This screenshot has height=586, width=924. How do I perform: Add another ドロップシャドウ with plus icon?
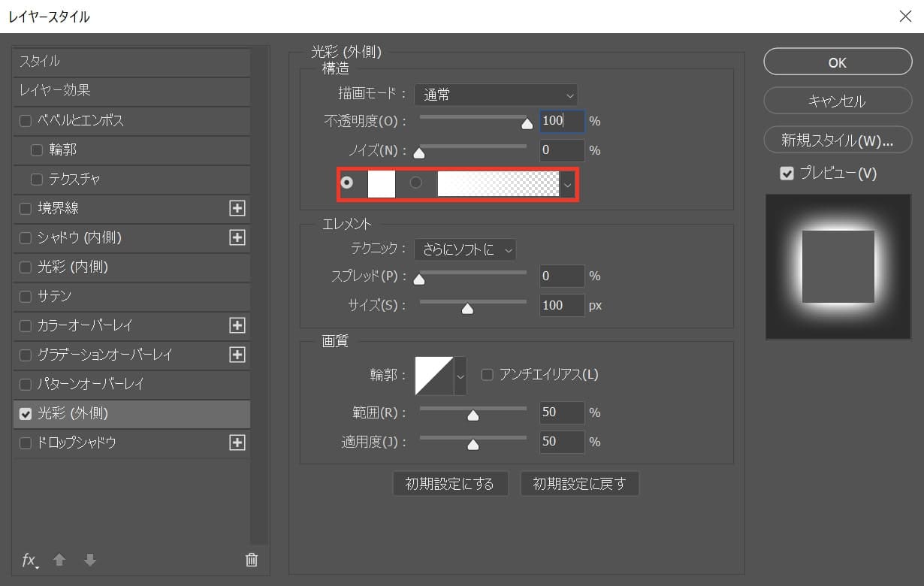pyautogui.click(x=237, y=443)
